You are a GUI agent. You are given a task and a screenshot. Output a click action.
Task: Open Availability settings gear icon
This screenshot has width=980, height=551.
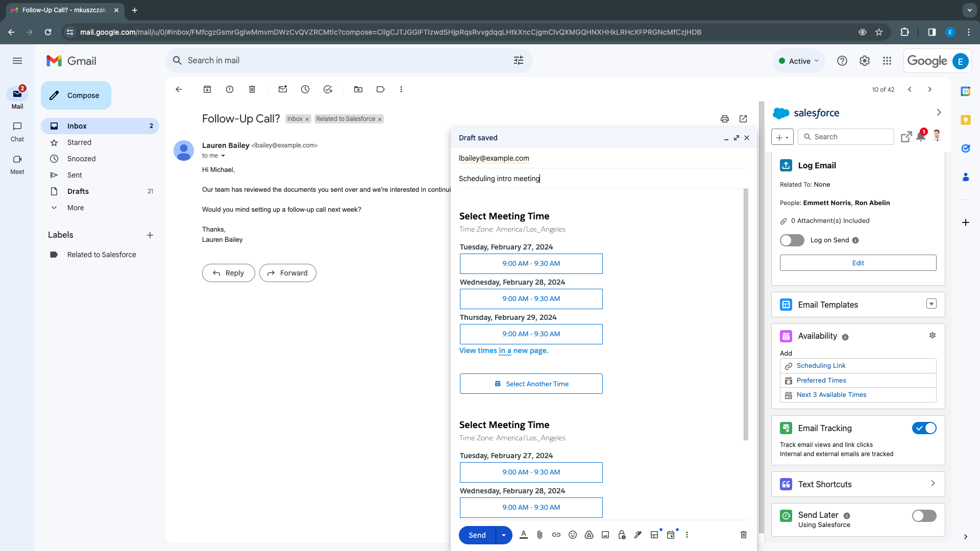[x=933, y=336]
